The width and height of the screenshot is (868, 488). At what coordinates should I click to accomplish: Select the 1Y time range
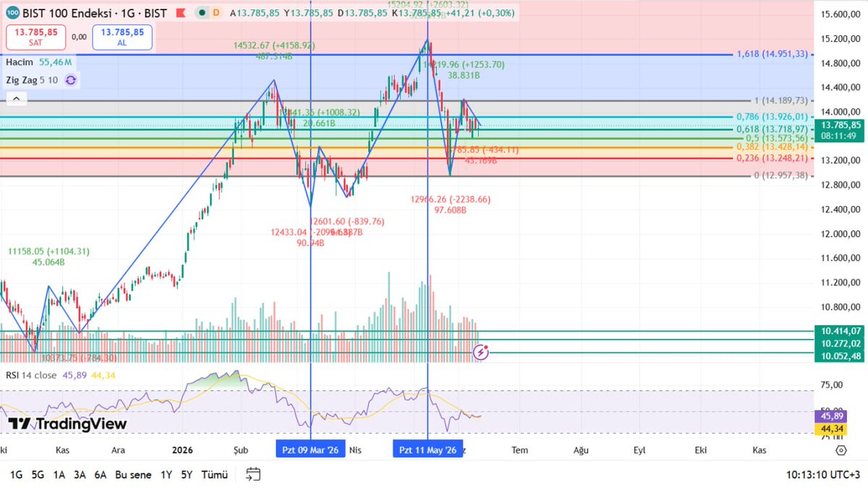point(166,475)
